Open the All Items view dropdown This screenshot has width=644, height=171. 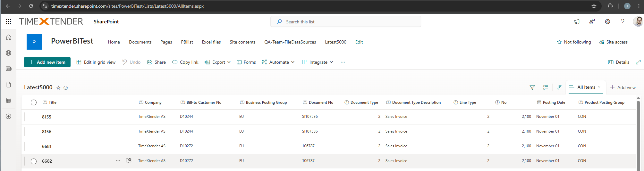[586, 87]
